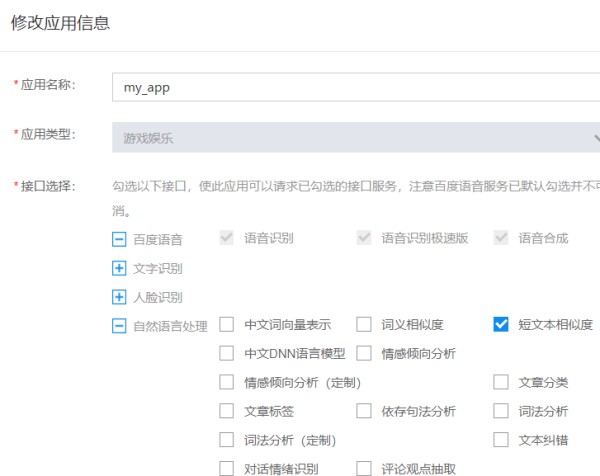Focus the 应用名称 field containing my_app

pos(356,87)
